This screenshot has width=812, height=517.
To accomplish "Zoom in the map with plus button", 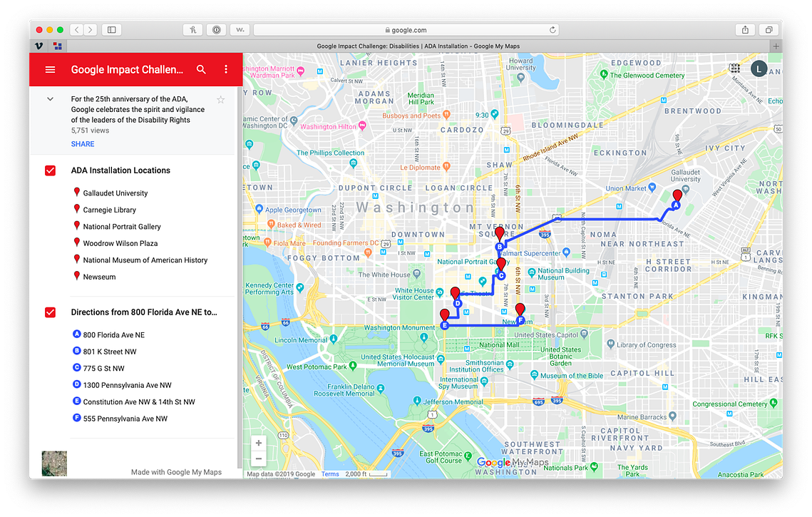I will click(258, 443).
